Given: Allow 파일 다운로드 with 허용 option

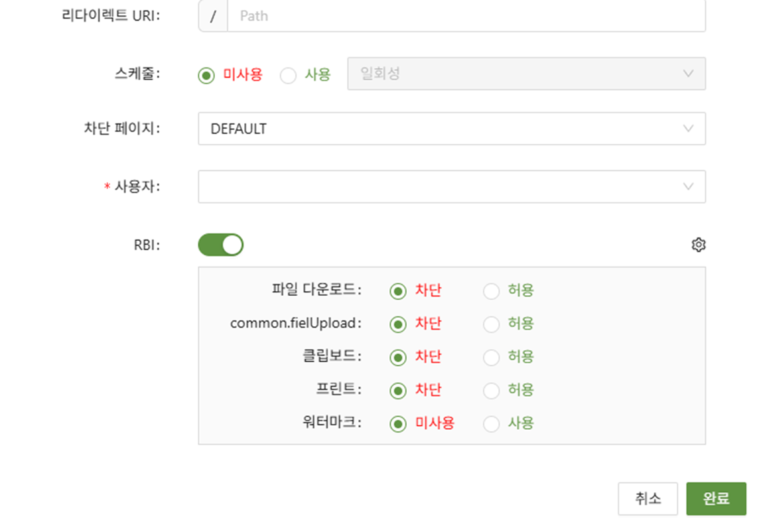Looking at the screenshot, I should point(492,291).
